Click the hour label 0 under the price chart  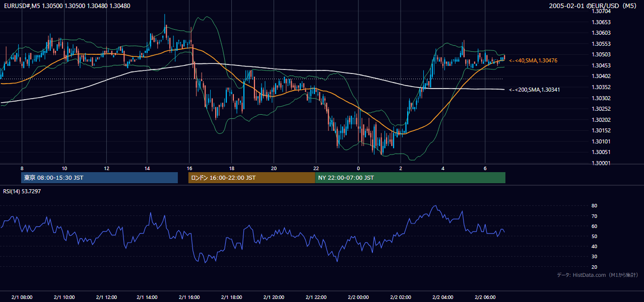358,168
